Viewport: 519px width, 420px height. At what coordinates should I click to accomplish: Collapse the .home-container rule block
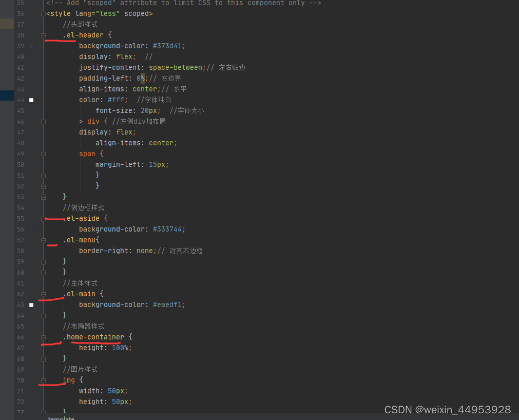(x=43, y=337)
